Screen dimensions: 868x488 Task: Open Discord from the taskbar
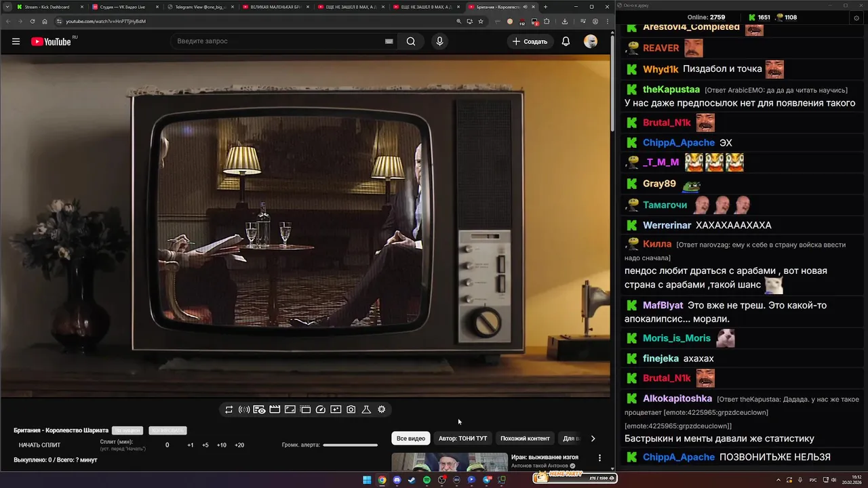coord(397,480)
